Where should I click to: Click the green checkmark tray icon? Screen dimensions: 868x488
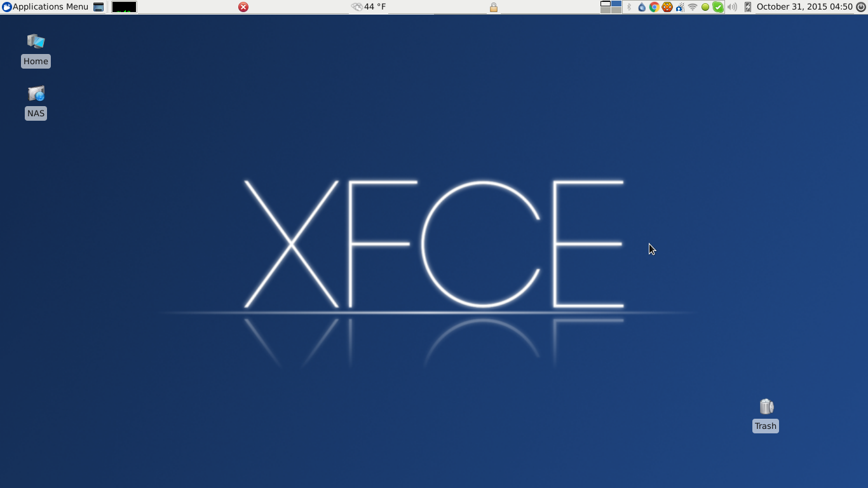pos(718,7)
